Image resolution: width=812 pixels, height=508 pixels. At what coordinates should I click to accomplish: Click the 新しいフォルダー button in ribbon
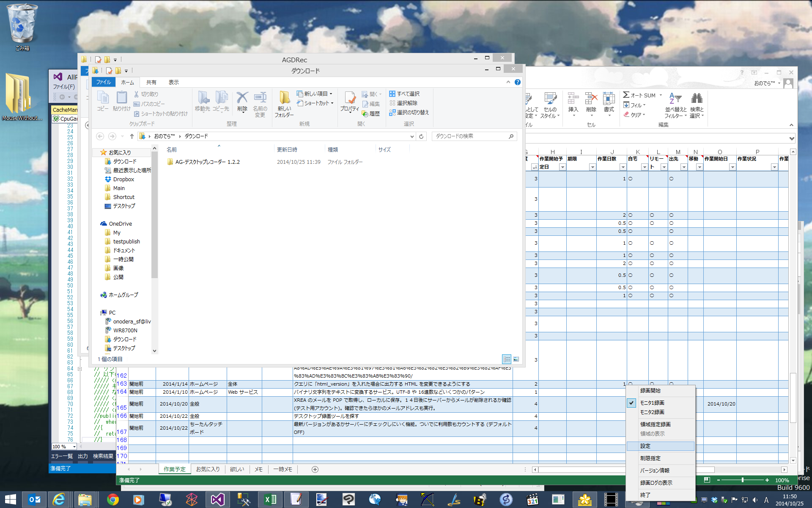click(x=284, y=104)
